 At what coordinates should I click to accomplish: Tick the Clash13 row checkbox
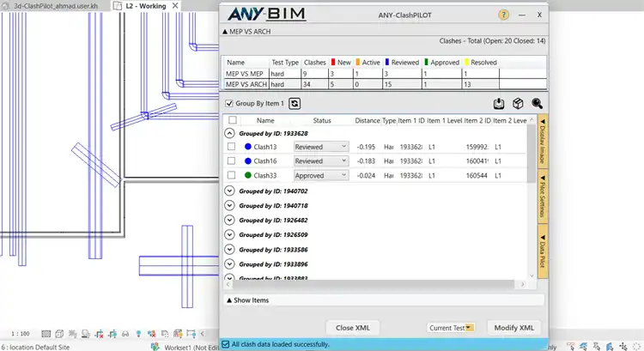[x=231, y=147]
